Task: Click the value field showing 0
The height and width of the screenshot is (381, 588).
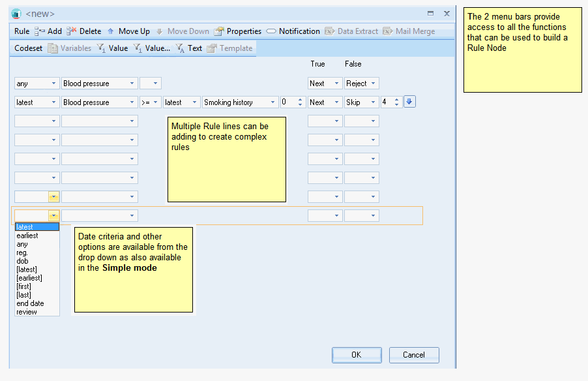Action: [x=287, y=102]
